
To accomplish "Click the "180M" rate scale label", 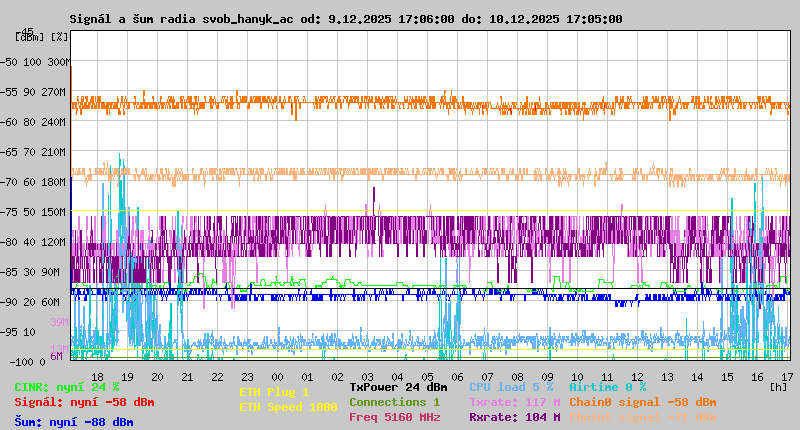I will pyautogui.click(x=56, y=182).
